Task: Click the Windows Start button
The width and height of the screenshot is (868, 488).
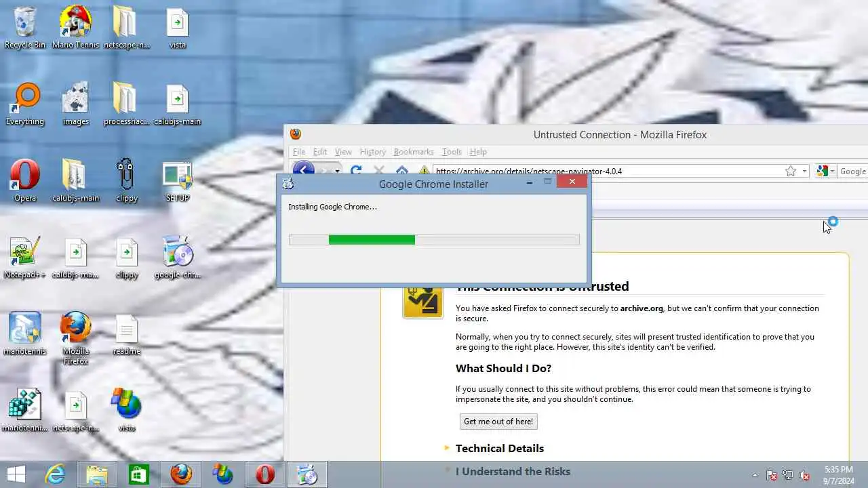Action: pos(16,474)
